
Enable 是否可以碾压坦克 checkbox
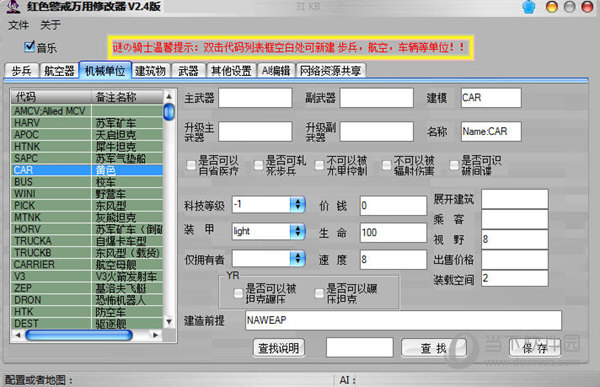coord(319,294)
